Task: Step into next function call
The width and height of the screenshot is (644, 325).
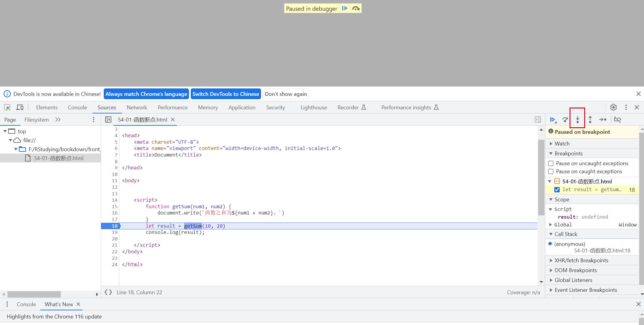Action: (x=578, y=119)
